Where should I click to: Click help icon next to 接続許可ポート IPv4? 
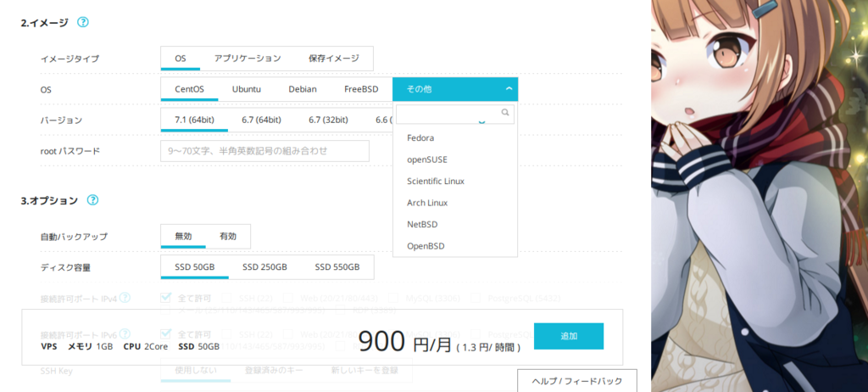pyautogui.click(x=125, y=298)
